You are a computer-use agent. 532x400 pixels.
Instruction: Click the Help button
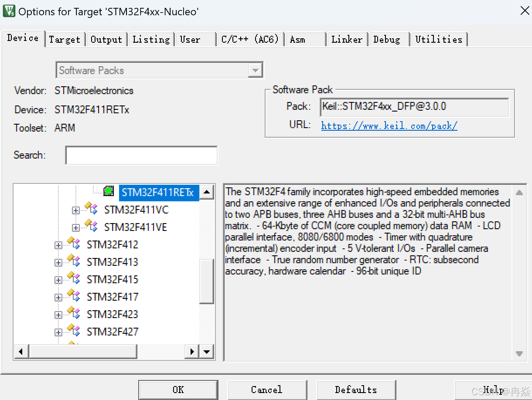pyautogui.click(x=493, y=390)
